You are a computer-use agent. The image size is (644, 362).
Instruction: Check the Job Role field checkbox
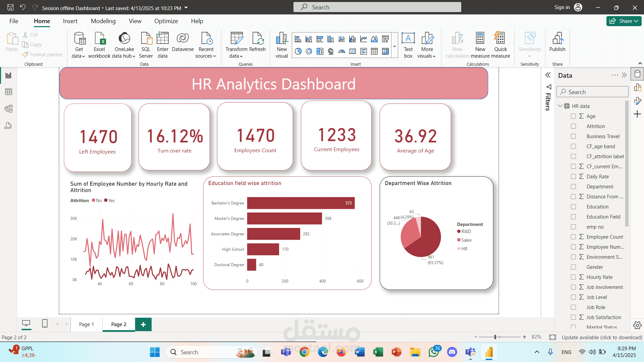[573, 307]
